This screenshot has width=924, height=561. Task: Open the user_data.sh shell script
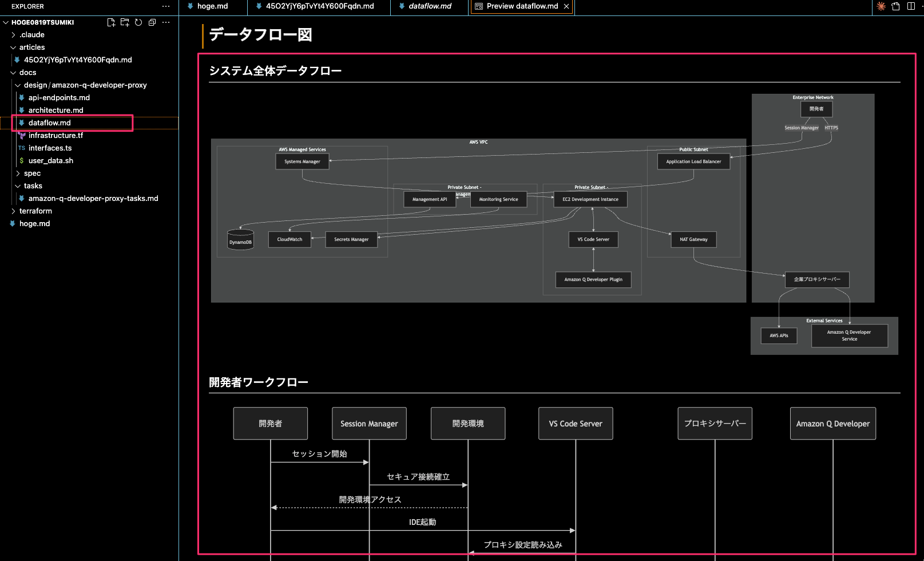tap(51, 161)
